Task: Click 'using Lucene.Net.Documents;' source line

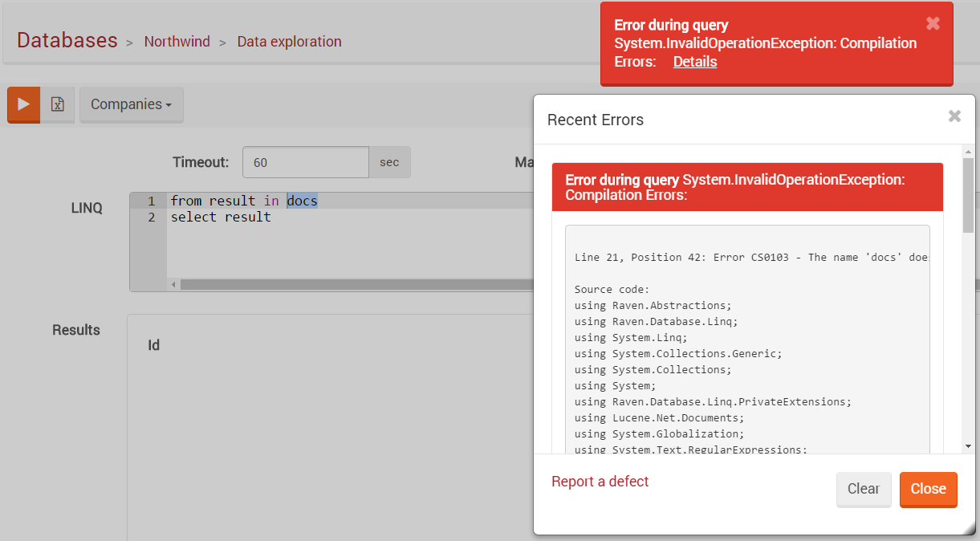Action: pos(660,418)
